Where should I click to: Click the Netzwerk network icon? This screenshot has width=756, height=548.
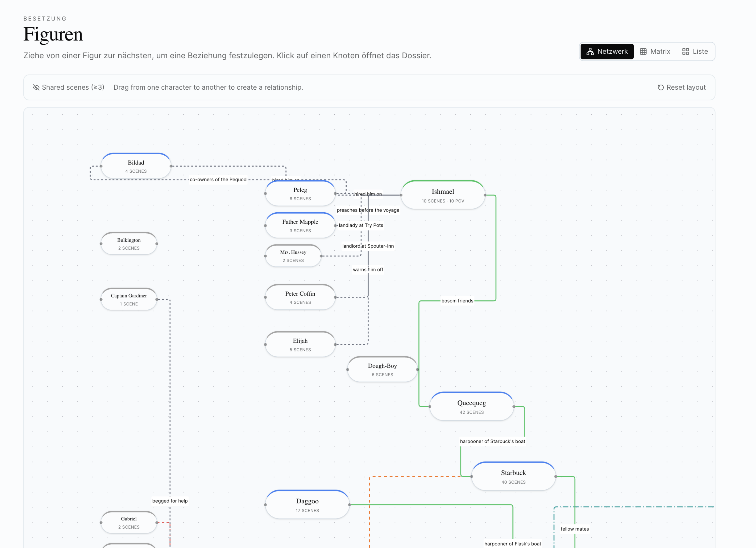[590, 52]
